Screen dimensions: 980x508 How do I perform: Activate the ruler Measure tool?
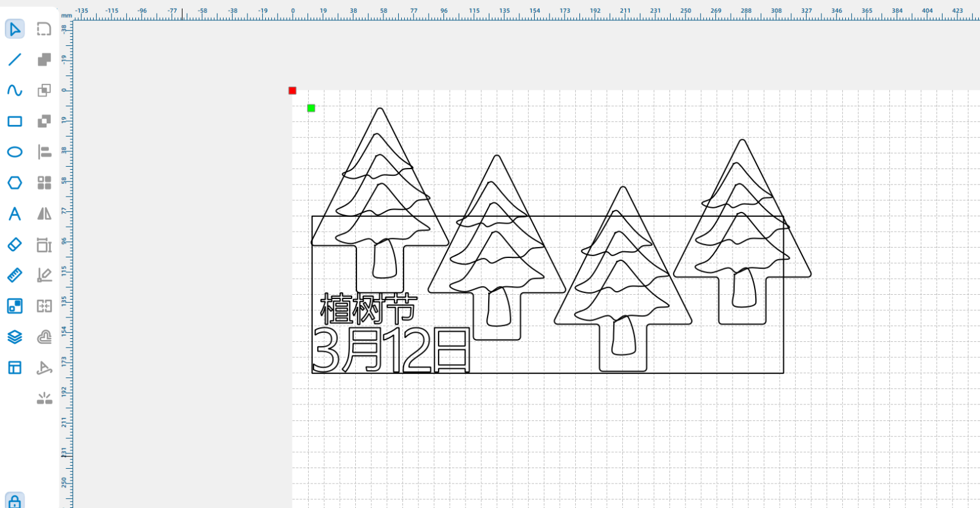[x=15, y=275]
